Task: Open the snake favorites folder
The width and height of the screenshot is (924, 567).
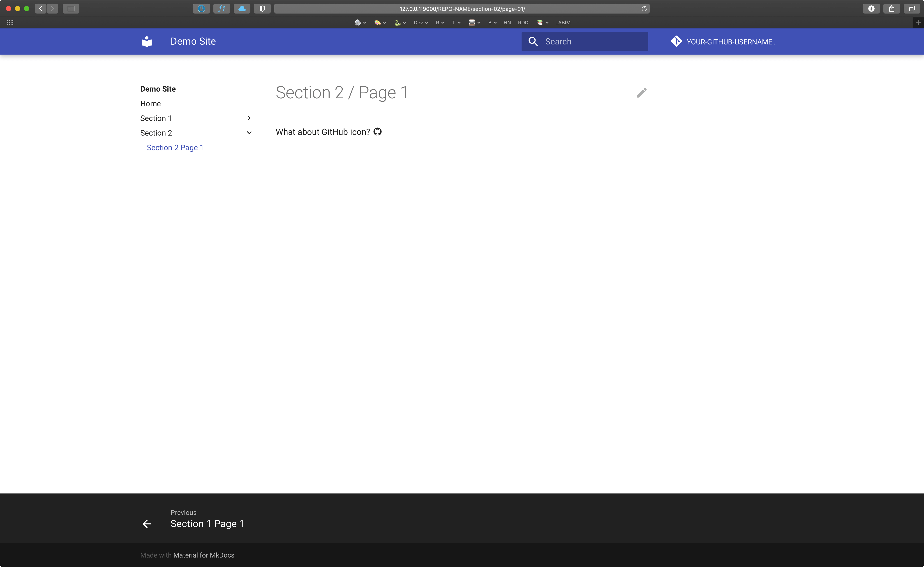Action: click(400, 23)
